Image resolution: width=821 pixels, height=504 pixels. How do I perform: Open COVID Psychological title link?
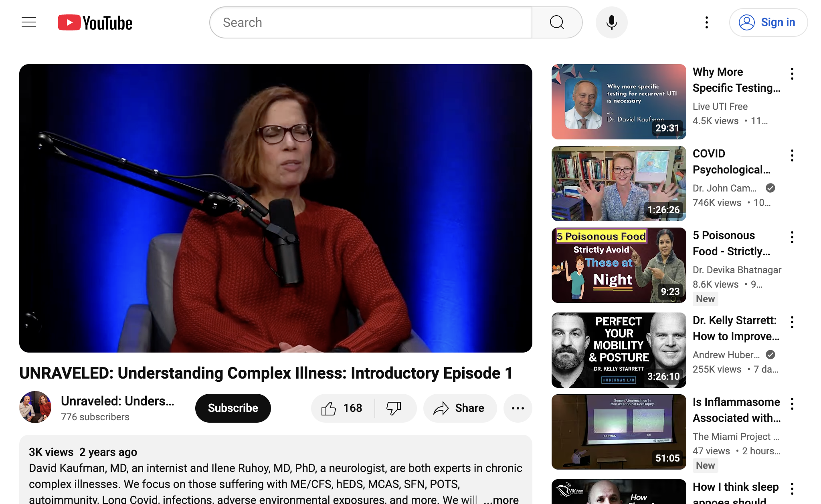click(732, 161)
